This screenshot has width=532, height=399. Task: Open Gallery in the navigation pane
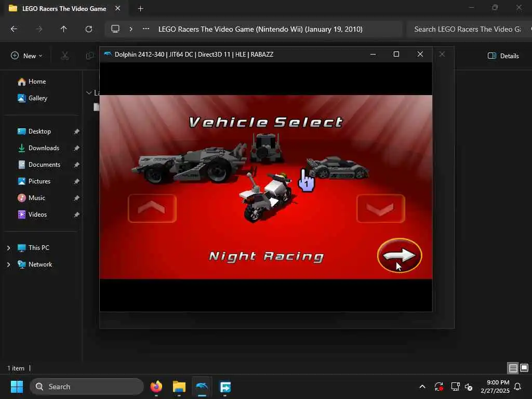(33, 98)
